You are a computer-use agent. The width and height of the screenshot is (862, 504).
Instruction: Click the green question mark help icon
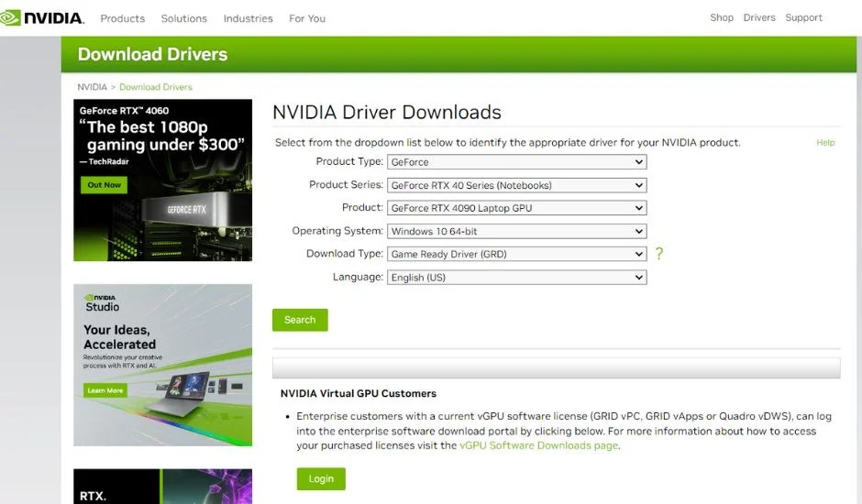659,253
